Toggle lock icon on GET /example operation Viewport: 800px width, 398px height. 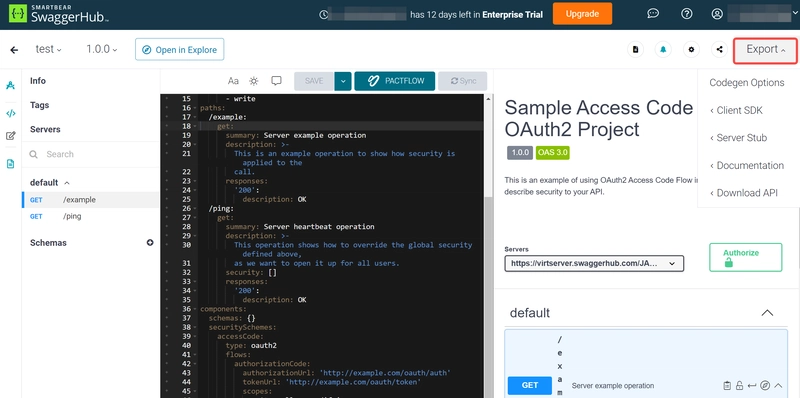point(739,385)
